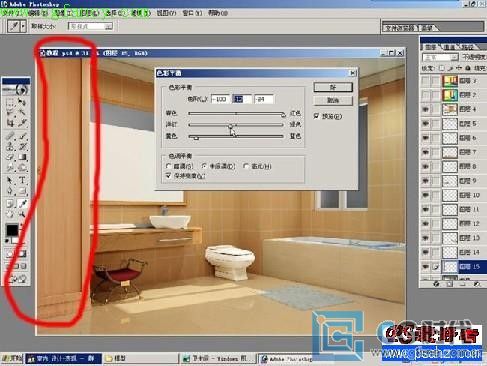Select the Magic Wand tool
The image size is (487, 366).
22,112
